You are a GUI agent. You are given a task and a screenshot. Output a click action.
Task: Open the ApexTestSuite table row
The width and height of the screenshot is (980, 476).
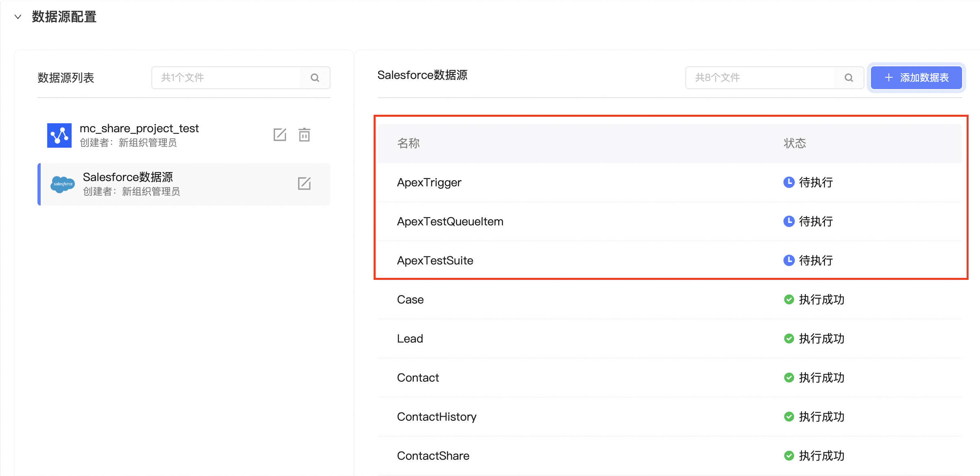pos(435,260)
